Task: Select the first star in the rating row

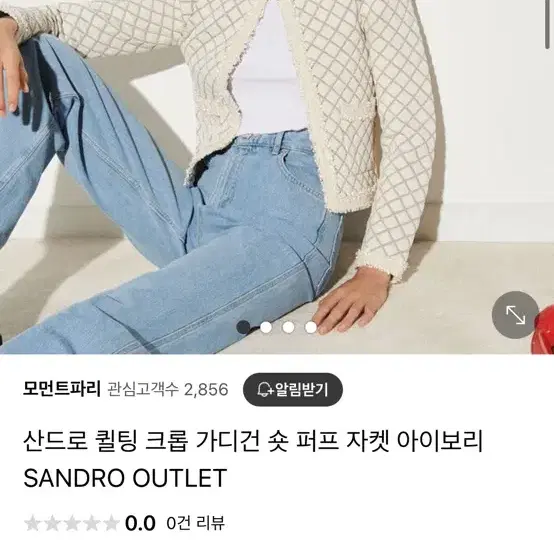Action: pos(32,523)
